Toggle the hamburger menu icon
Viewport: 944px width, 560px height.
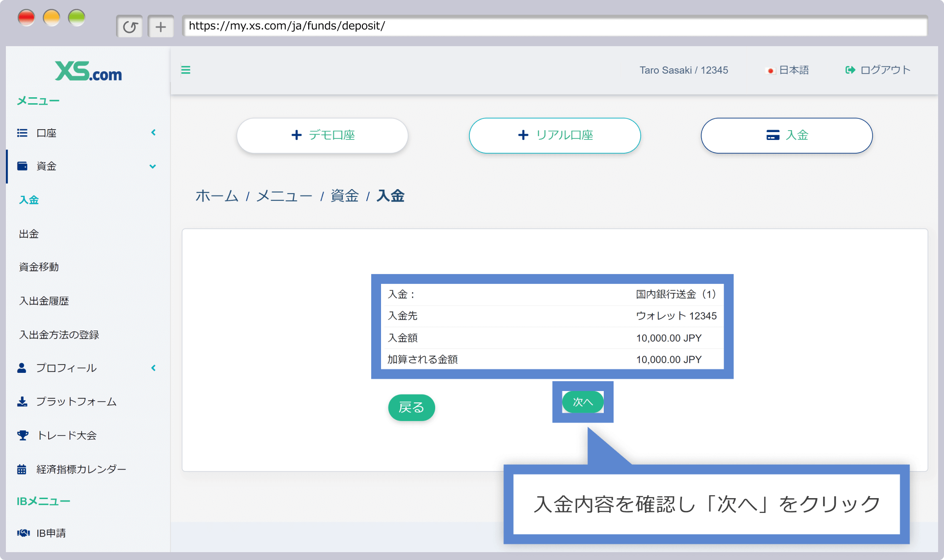tap(186, 70)
